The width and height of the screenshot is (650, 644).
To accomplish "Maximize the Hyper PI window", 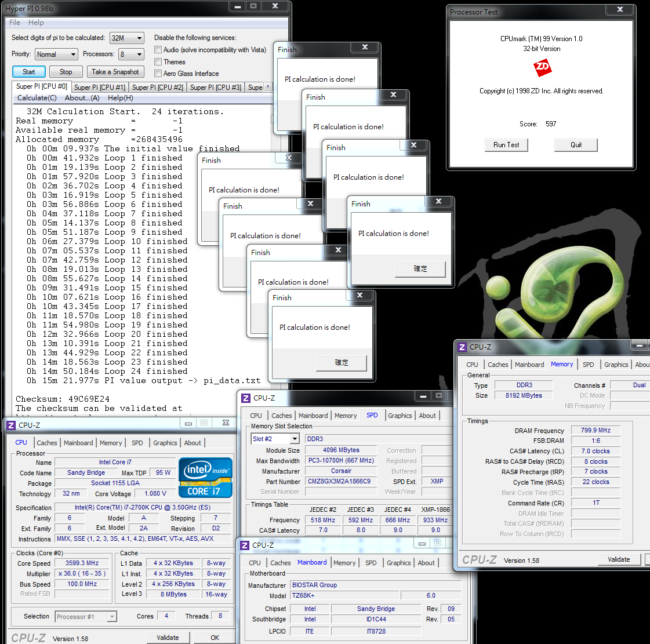I will click(x=253, y=6).
